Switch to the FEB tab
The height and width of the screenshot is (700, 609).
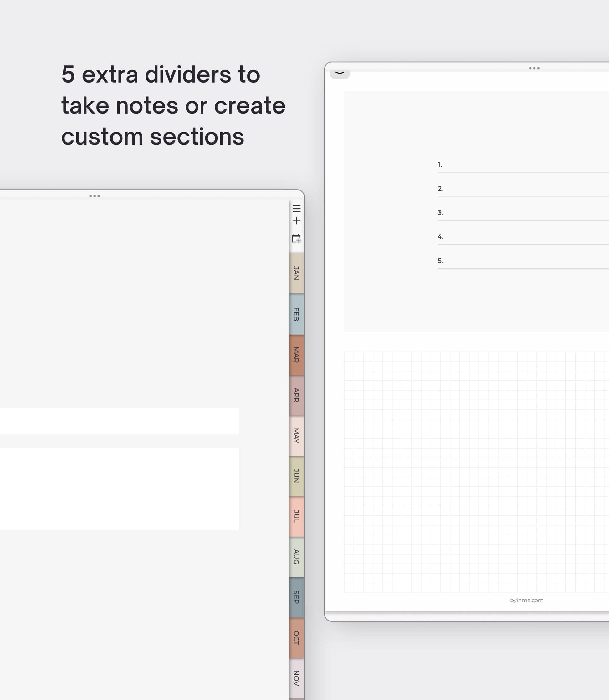pyautogui.click(x=296, y=314)
